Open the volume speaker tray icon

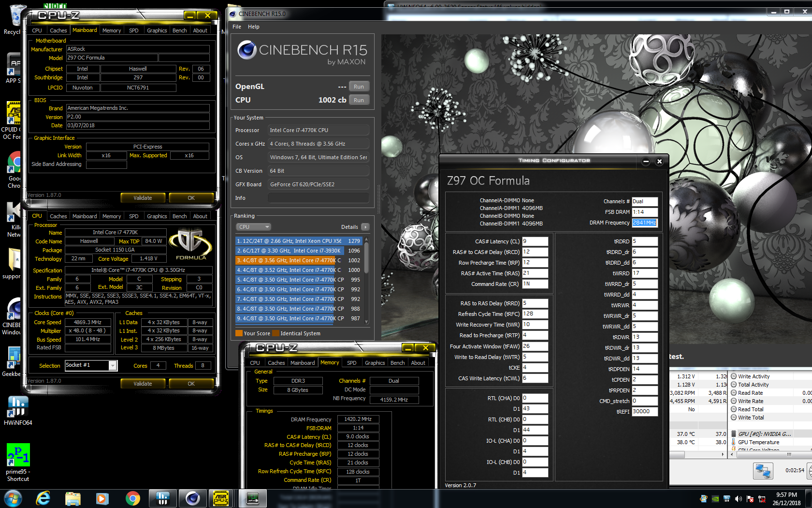tap(739, 499)
